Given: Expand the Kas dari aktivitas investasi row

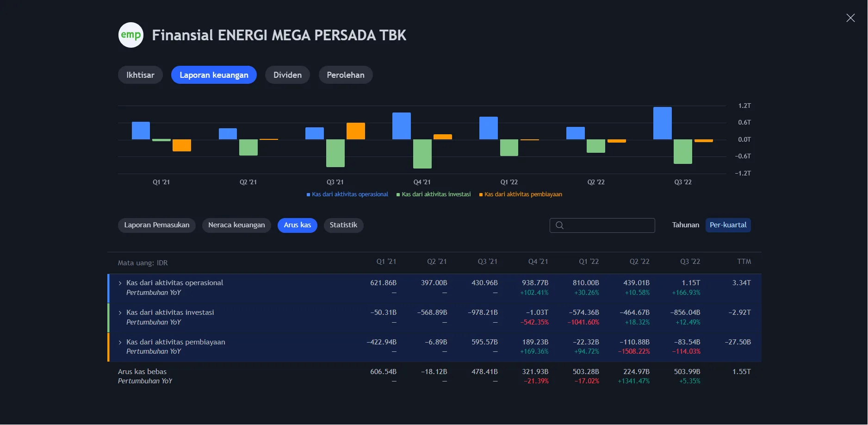Looking at the screenshot, I should (x=119, y=312).
